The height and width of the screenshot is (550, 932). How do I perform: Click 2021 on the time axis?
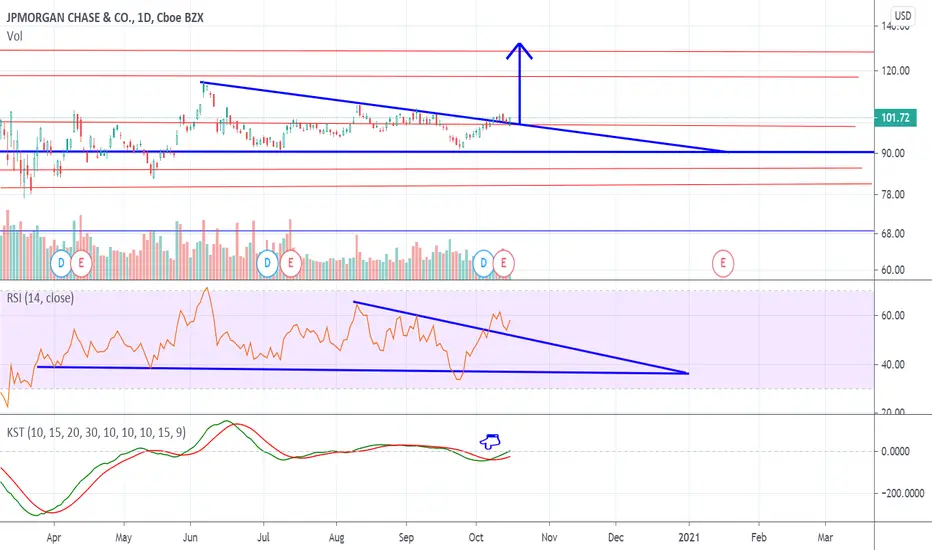pos(689,538)
